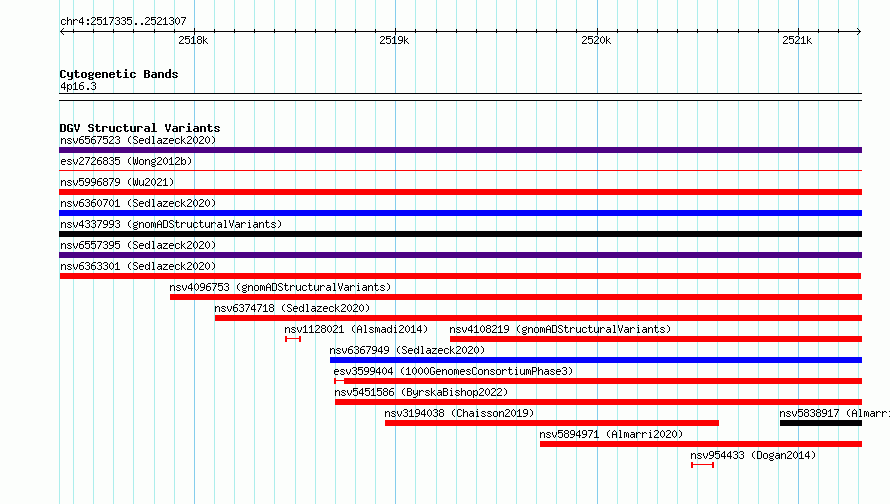Screen dimensions: 890x504
Task: Select the black nsv5838917 variant bar
Action: [821, 423]
